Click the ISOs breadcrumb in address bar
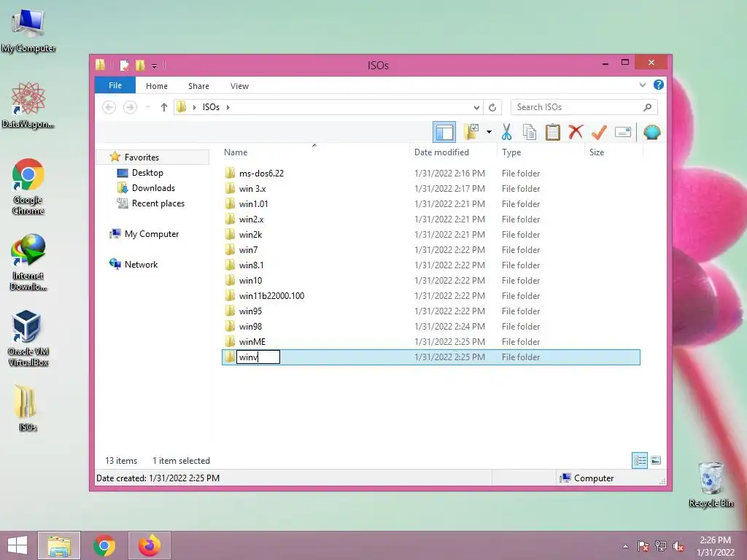This screenshot has width=747, height=560. [x=211, y=107]
